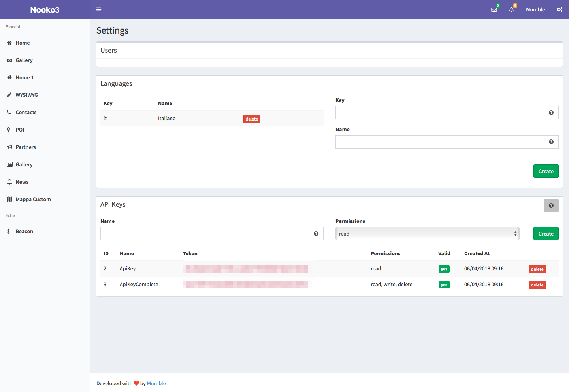The width and height of the screenshot is (569, 392).
Task: Click the help icon beside language Key field
Action: click(551, 113)
